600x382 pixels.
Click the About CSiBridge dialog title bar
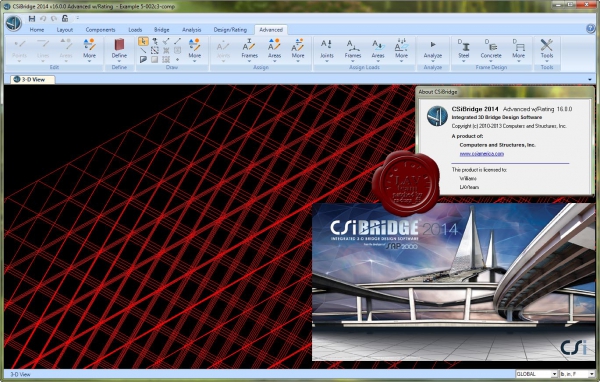click(x=504, y=92)
